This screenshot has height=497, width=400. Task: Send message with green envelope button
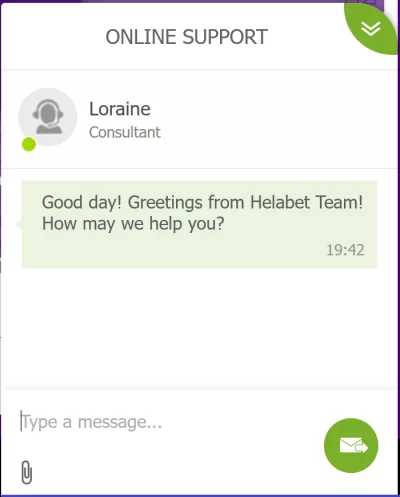pos(351,445)
